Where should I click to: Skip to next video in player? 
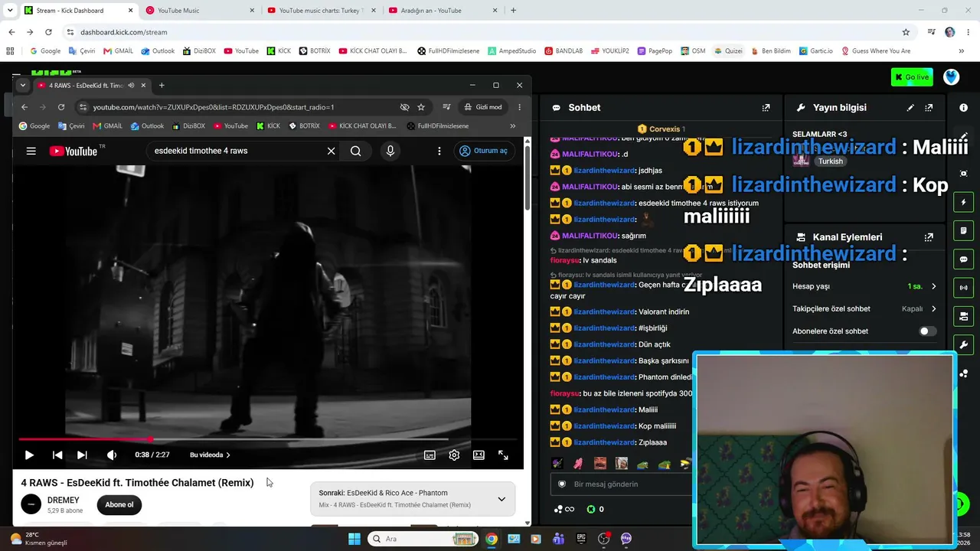pyautogui.click(x=82, y=455)
